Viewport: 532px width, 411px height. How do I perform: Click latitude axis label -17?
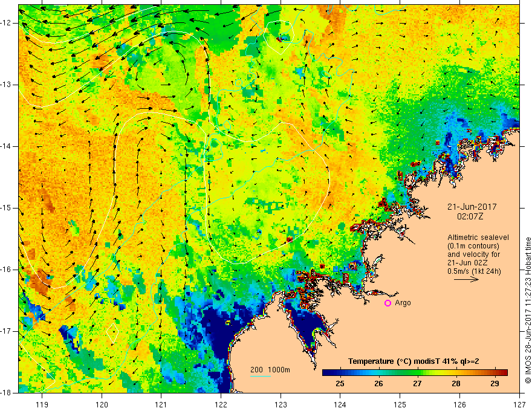(7, 331)
